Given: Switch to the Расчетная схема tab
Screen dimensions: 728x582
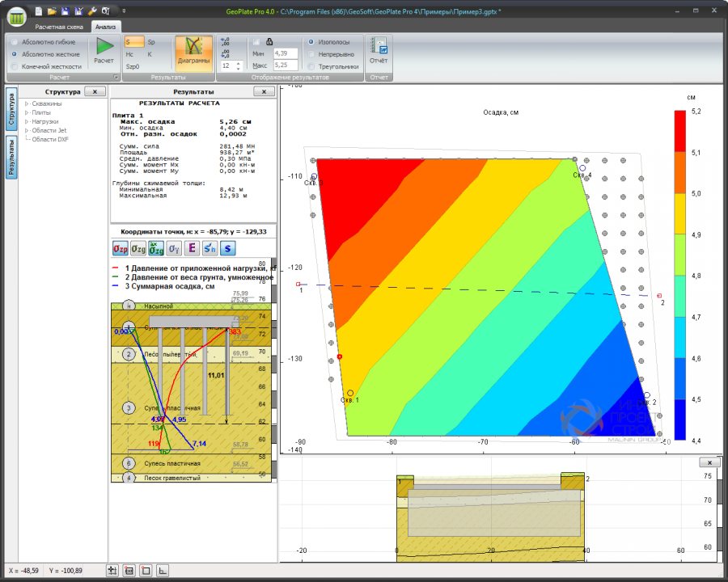Looking at the screenshot, I should pos(59,27).
